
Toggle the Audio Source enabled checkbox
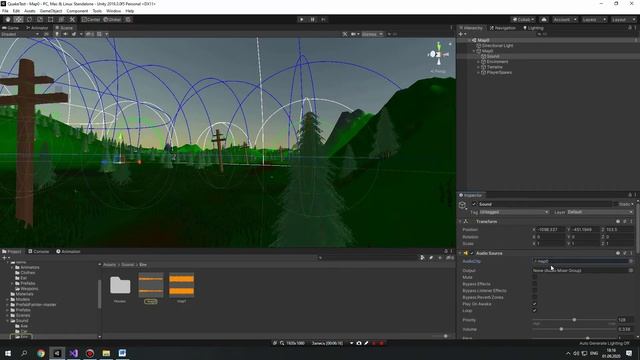click(472, 253)
